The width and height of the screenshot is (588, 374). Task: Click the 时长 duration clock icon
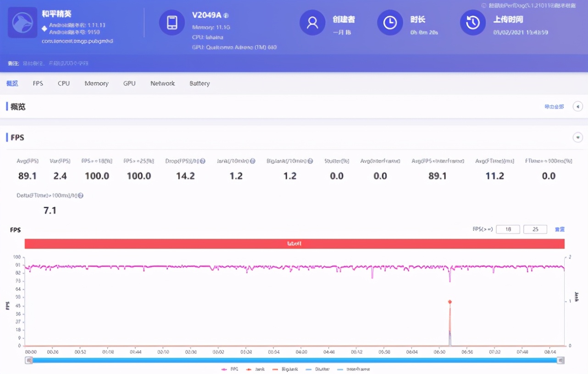tap(390, 22)
